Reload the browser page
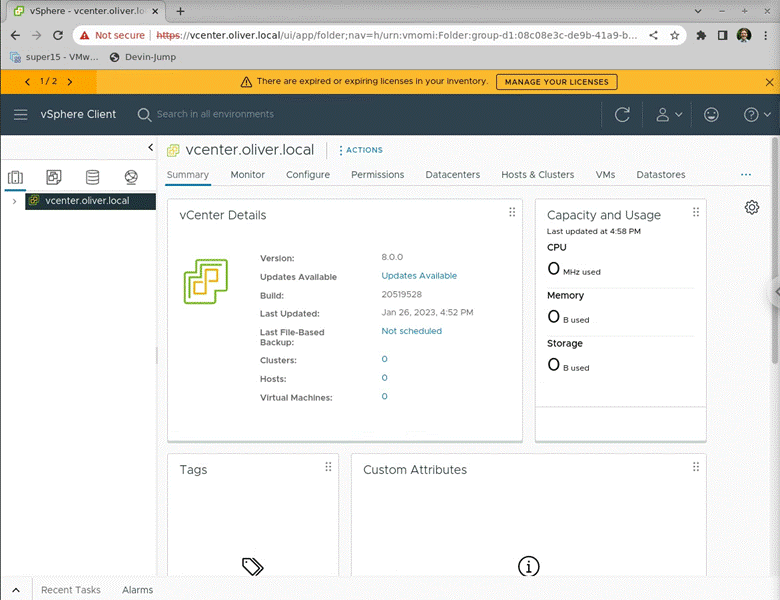Image resolution: width=780 pixels, height=600 pixels. (x=58, y=35)
